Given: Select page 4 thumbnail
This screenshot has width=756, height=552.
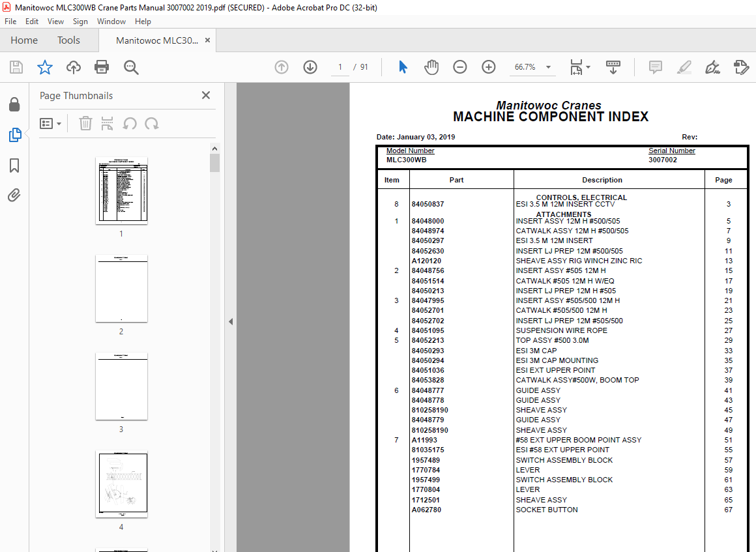Looking at the screenshot, I should pos(121,484).
